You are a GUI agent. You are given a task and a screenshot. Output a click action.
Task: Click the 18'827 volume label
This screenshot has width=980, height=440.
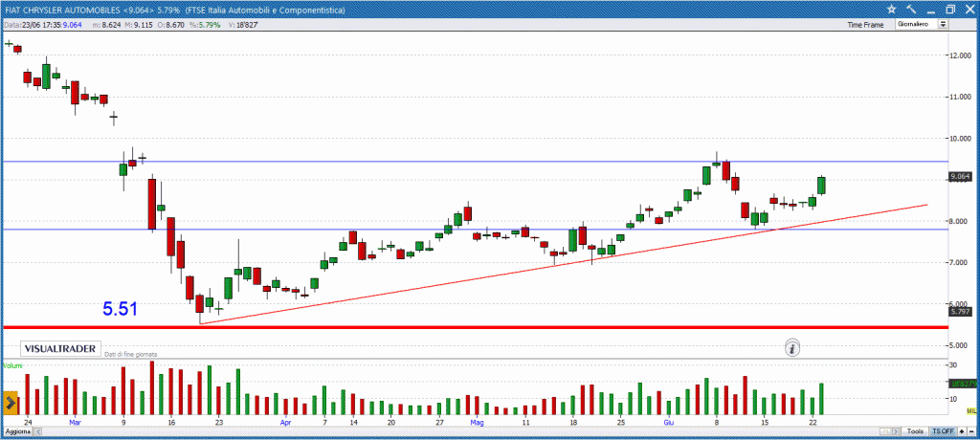[961, 384]
